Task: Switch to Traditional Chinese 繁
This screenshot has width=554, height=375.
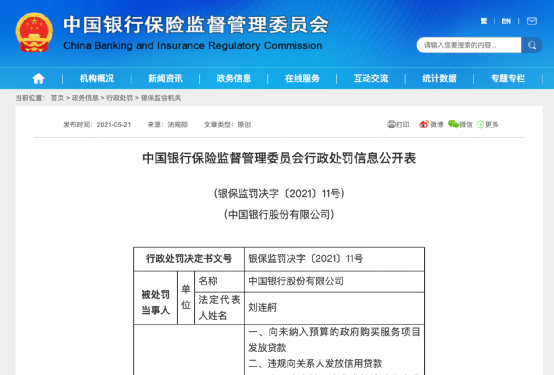Action: (x=484, y=21)
